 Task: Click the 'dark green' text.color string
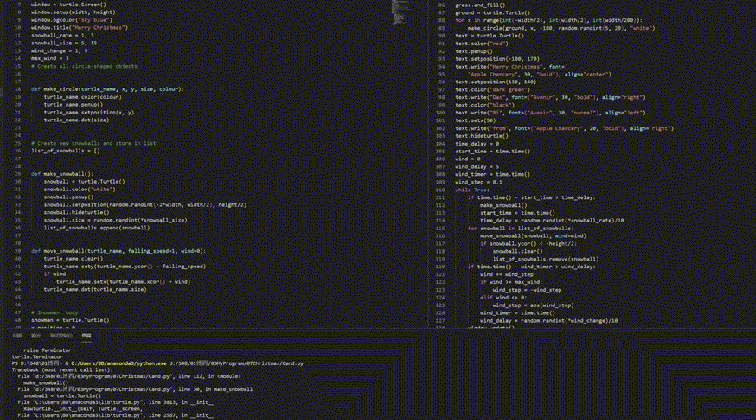pos(490,89)
